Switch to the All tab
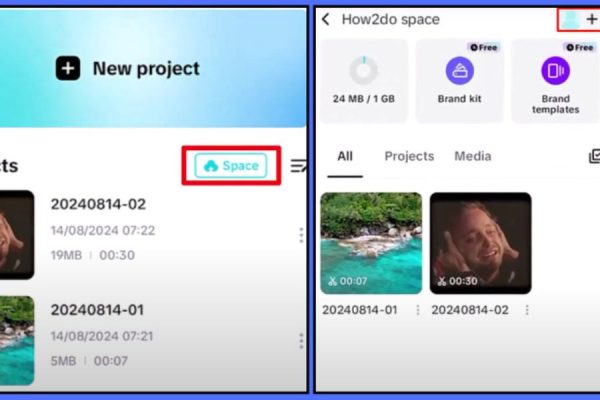 (345, 156)
